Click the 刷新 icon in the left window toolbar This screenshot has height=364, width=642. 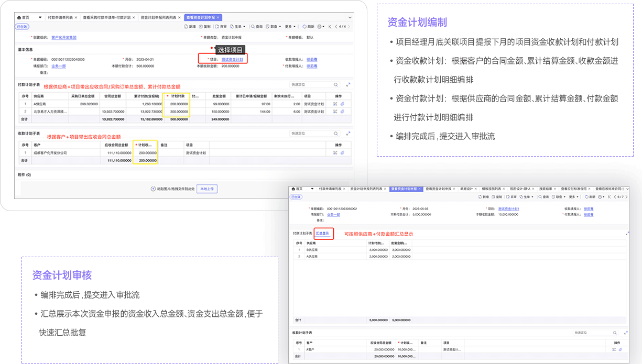[x=305, y=26]
